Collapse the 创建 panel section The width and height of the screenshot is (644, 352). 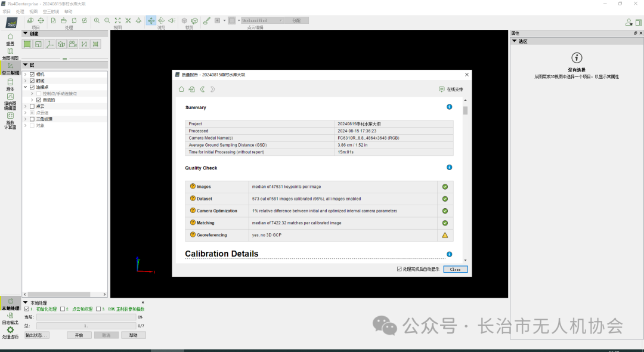(x=26, y=33)
